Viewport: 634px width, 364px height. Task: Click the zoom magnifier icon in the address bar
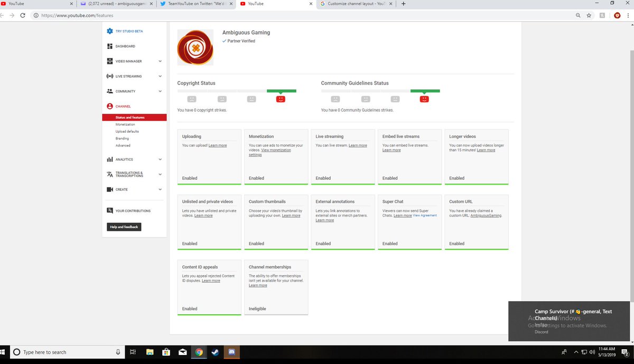click(x=579, y=15)
